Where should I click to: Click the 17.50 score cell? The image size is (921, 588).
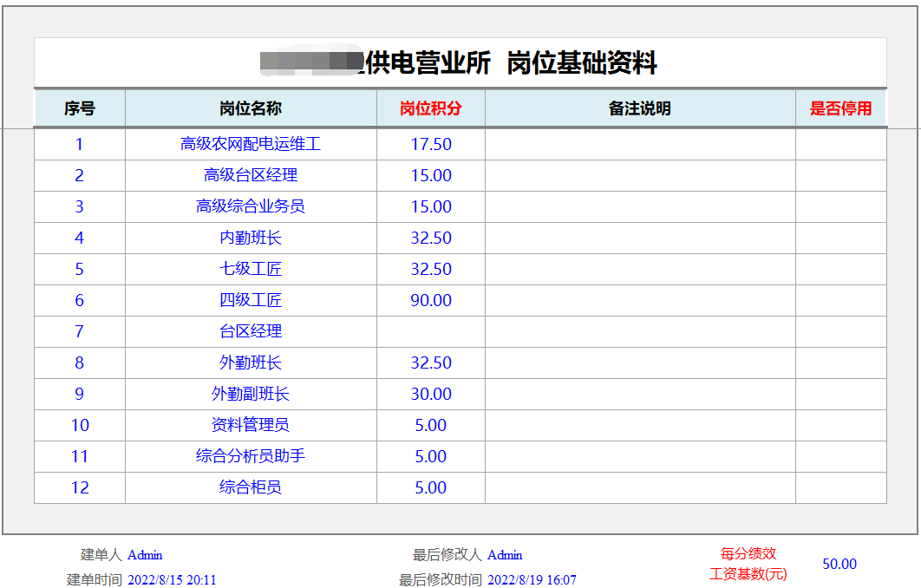pos(431,144)
